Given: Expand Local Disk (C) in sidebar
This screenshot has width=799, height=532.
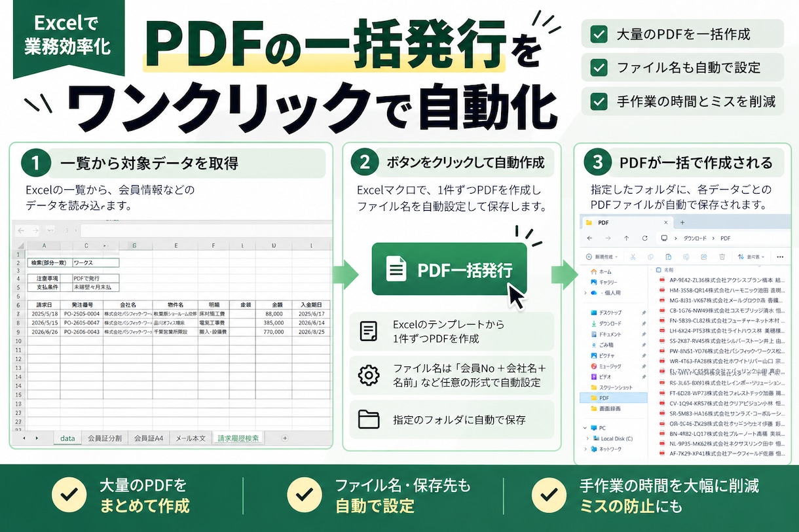Looking at the screenshot, I should click(587, 438).
